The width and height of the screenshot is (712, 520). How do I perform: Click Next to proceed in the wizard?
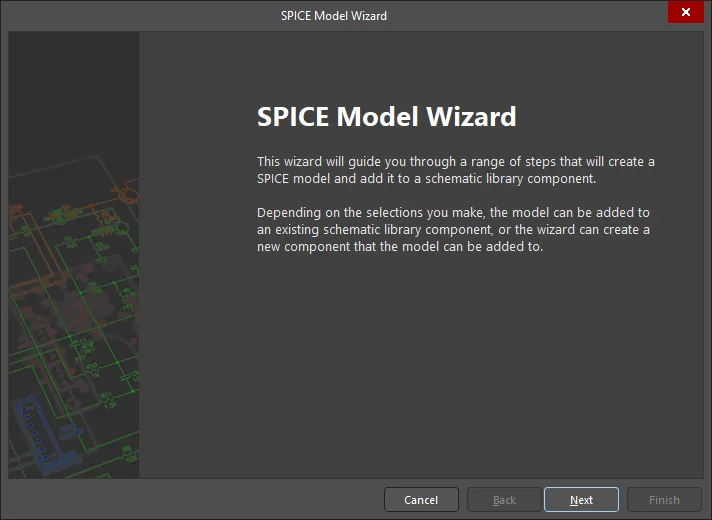point(581,500)
